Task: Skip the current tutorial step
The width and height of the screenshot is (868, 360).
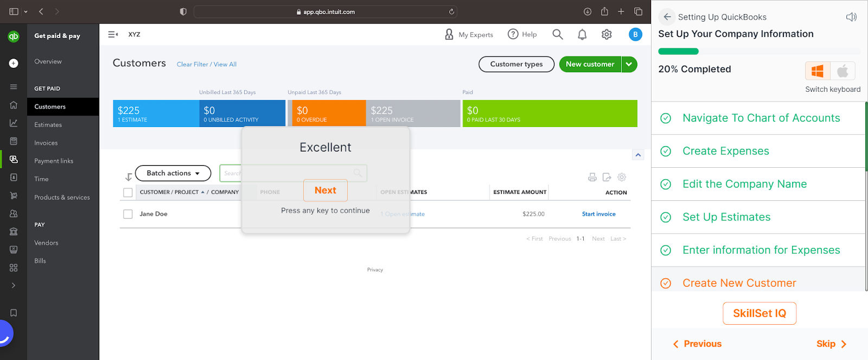Action: tap(831, 344)
